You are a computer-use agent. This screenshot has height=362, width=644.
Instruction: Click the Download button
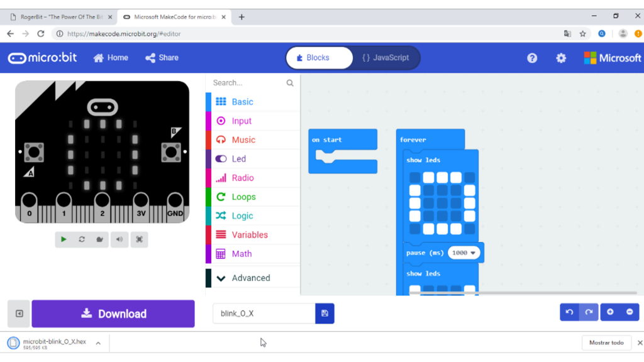point(113,314)
